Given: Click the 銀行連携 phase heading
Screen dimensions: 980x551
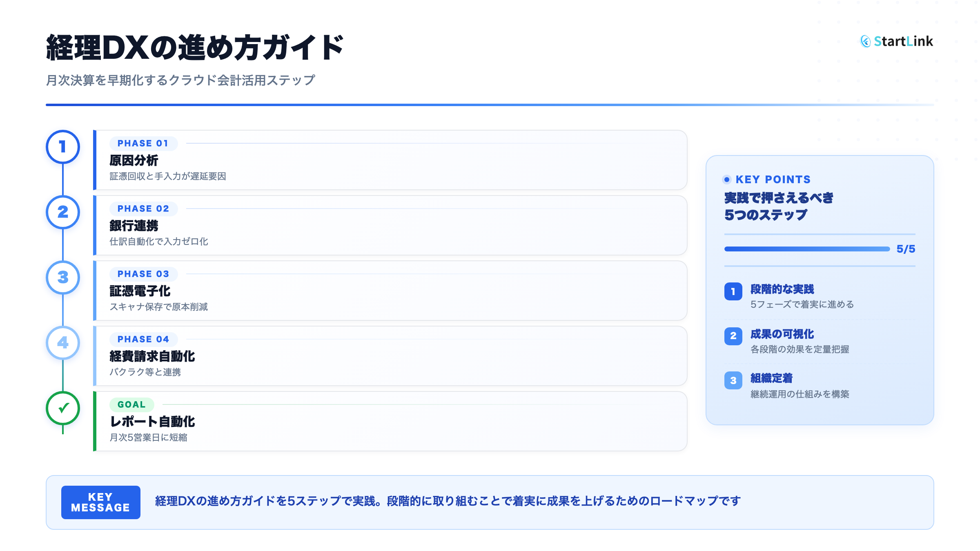Looking at the screenshot, I should click(x=134, y=226).
